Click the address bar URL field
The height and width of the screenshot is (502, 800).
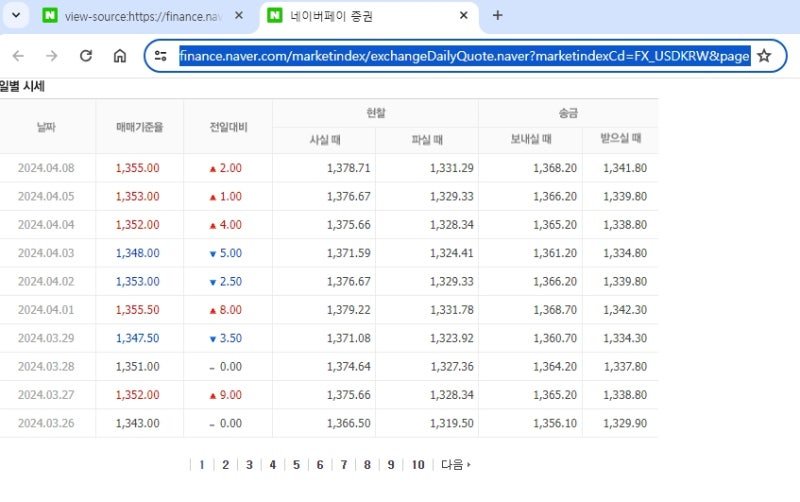[x=464, y=56]
